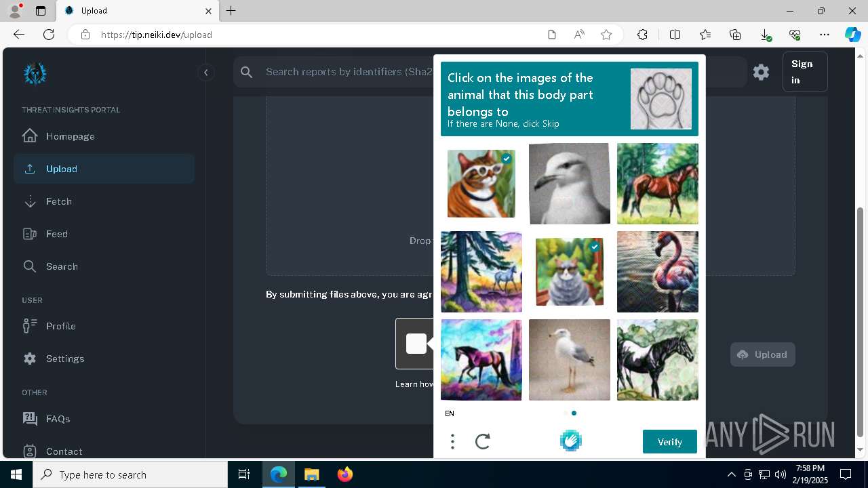This screenshot has height=488, width=868.
Task: Click the taskbar Type here to search box
Action: click(x=130, y=474)
